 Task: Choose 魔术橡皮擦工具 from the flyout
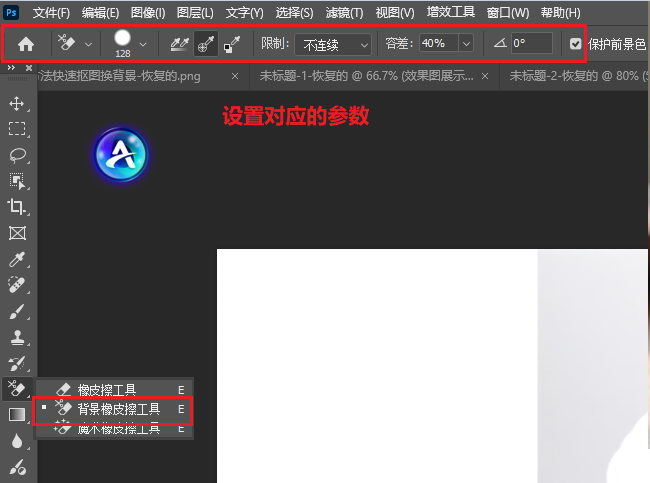(x=114, y=428)
